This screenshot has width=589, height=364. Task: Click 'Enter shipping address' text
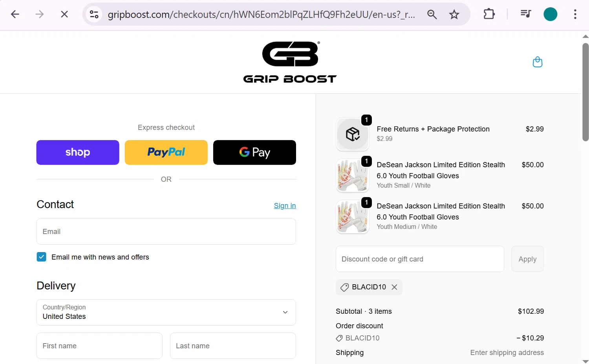[x=507, y=353]
